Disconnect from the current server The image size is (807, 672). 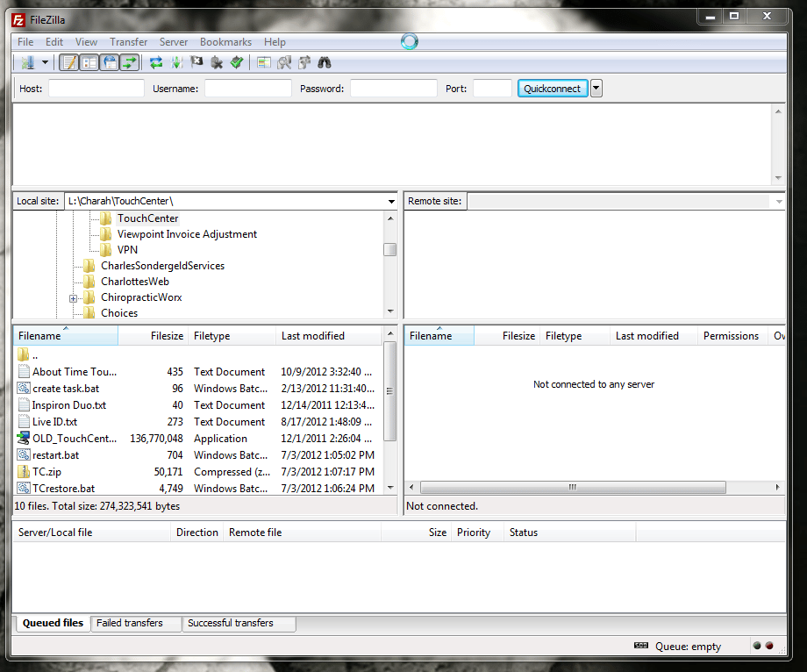(x=217, y=63)
